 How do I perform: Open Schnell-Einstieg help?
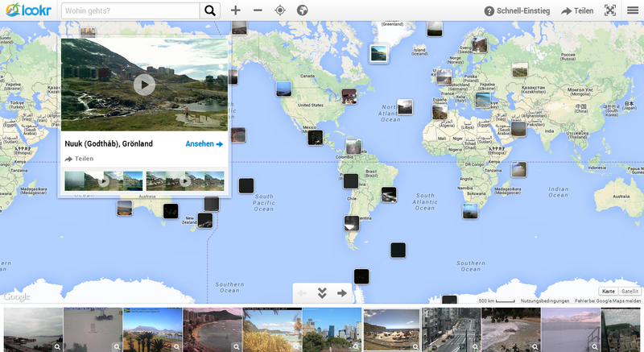click(x=517, y=10)
